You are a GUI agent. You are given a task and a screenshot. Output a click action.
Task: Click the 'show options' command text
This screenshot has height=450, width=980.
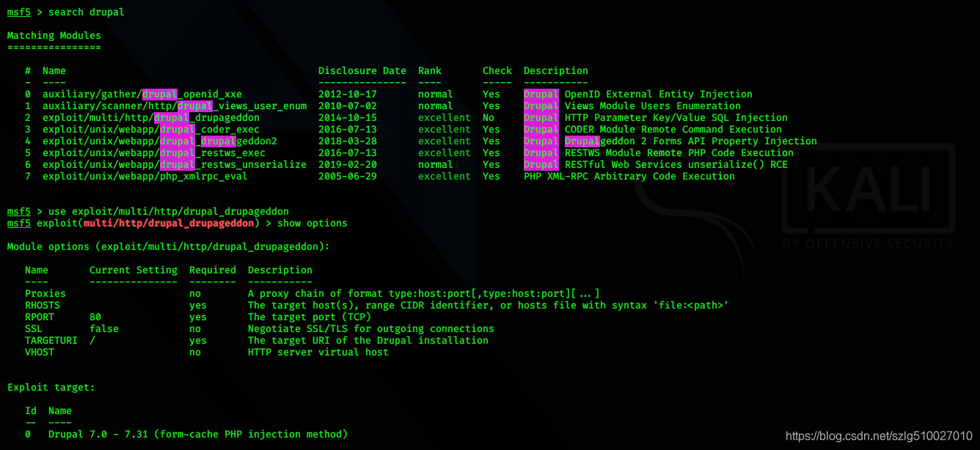[x=312, y=224]
